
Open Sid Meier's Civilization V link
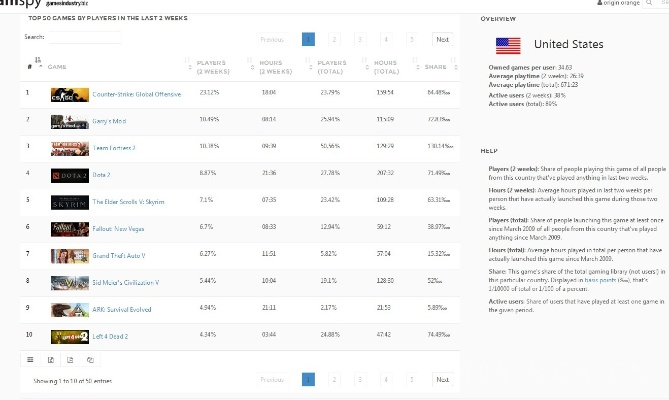pyautogui.click(x=125, y=282)
